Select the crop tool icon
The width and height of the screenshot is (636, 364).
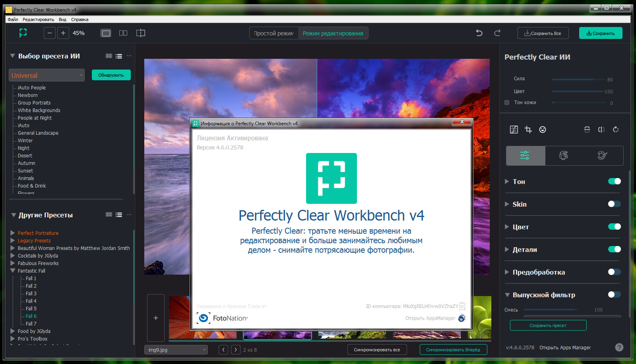528,130
